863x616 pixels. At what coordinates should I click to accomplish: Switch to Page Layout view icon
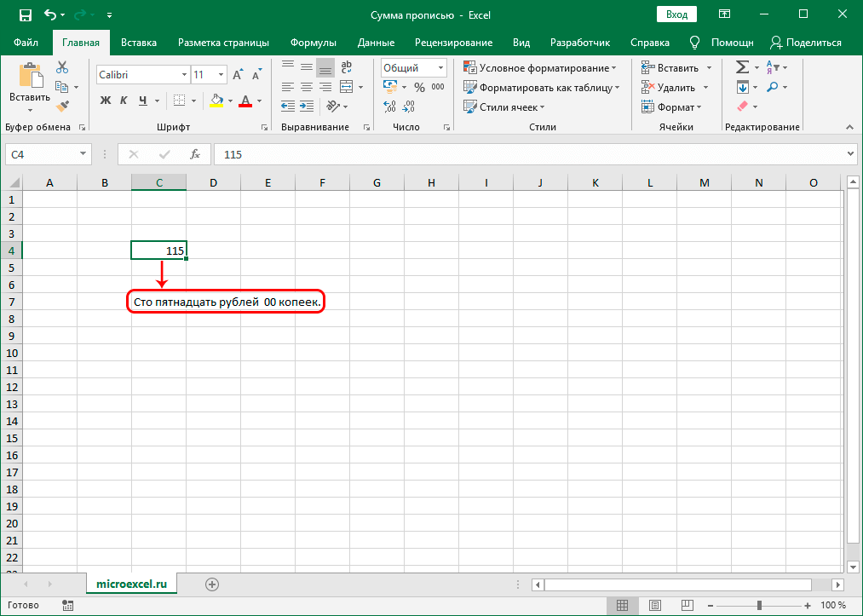tap(655, 605)
